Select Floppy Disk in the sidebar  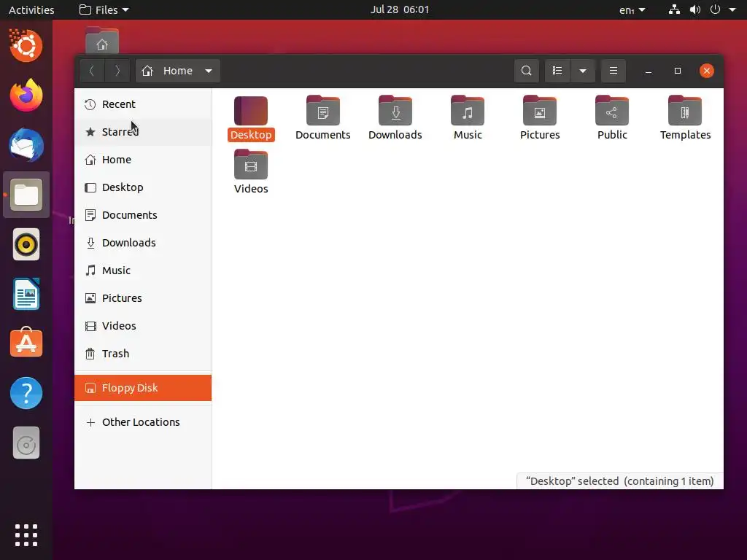click(143, 388)
